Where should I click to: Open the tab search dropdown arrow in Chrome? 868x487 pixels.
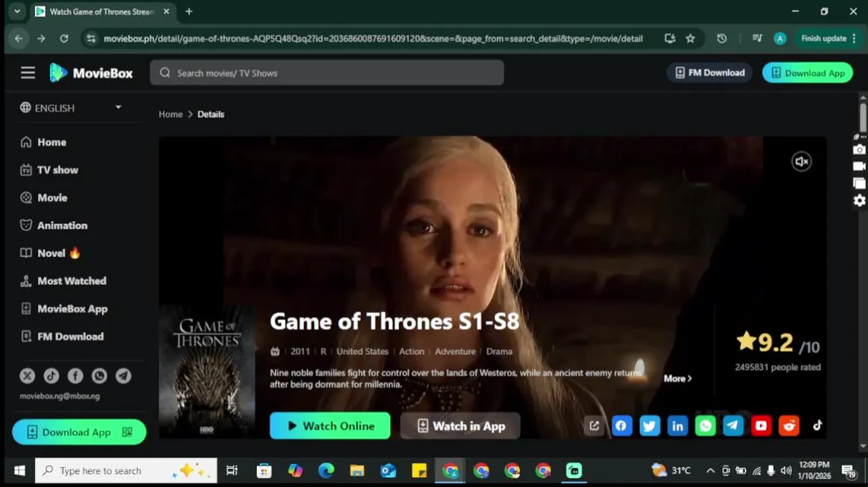click(x=17, y=11)
